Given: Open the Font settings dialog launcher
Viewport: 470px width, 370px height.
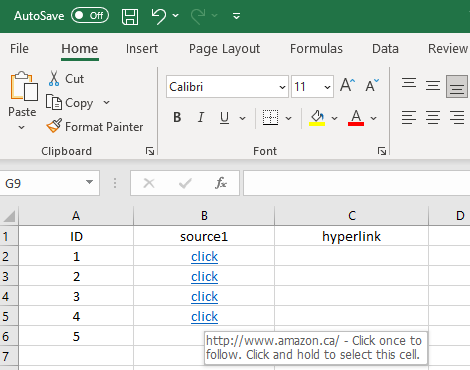Looking at the screenshot, I should (382, 151).
